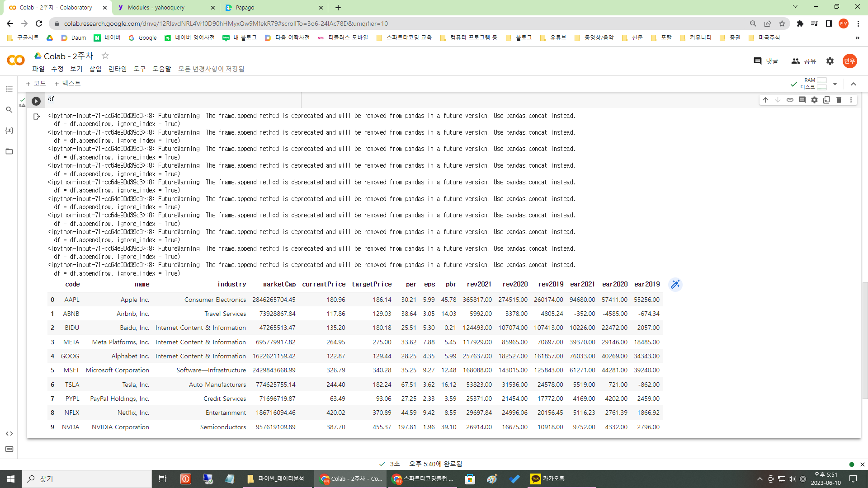
Task: Click the saved changes status link
Action: click(x=211, y=69)
